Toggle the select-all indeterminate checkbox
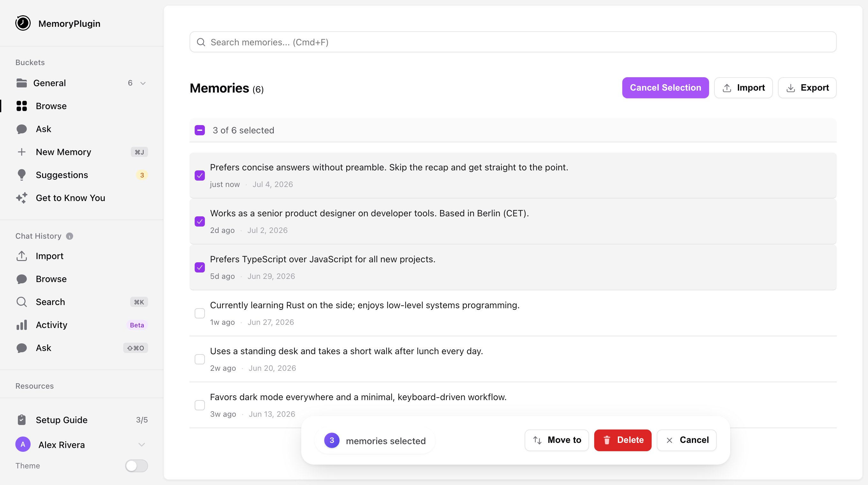The height and width of the screenshot is (485, 868). (x=200, y=130)
